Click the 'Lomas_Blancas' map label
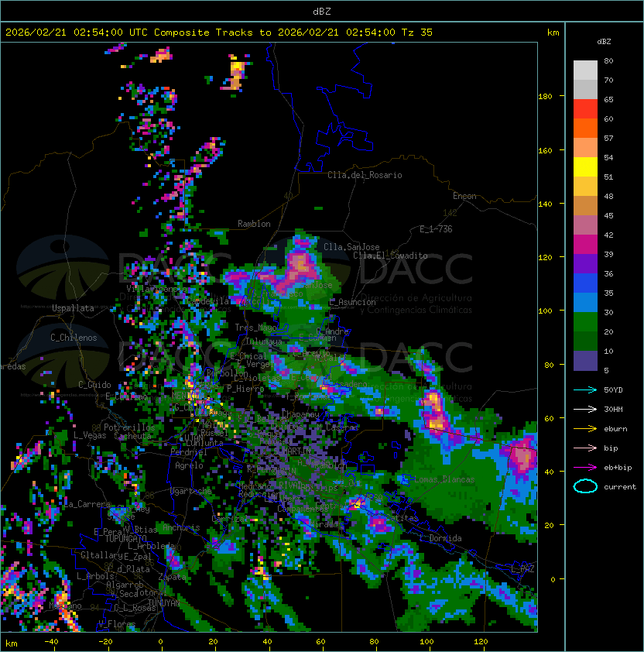This screenshot has height=652, width=644. point(444,479)
